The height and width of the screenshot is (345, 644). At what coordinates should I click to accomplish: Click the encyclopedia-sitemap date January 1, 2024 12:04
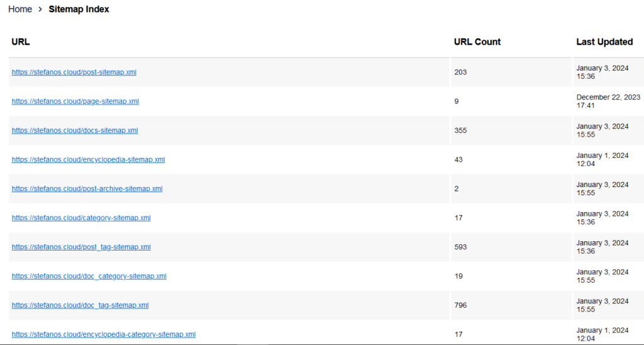pos(602,159)
